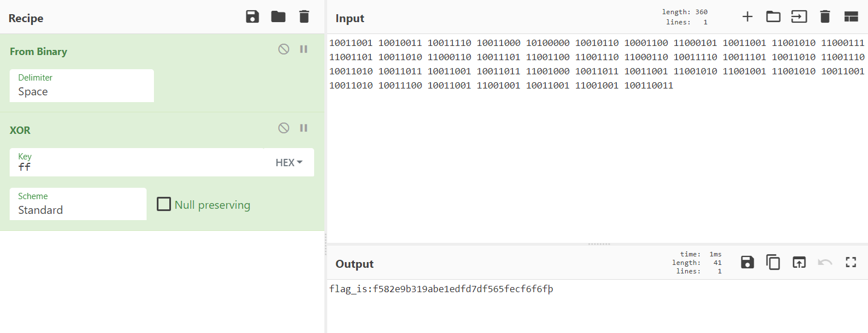Save the current recipe
This screenshot has height=333, width=868.
click(x=252, y=17)
